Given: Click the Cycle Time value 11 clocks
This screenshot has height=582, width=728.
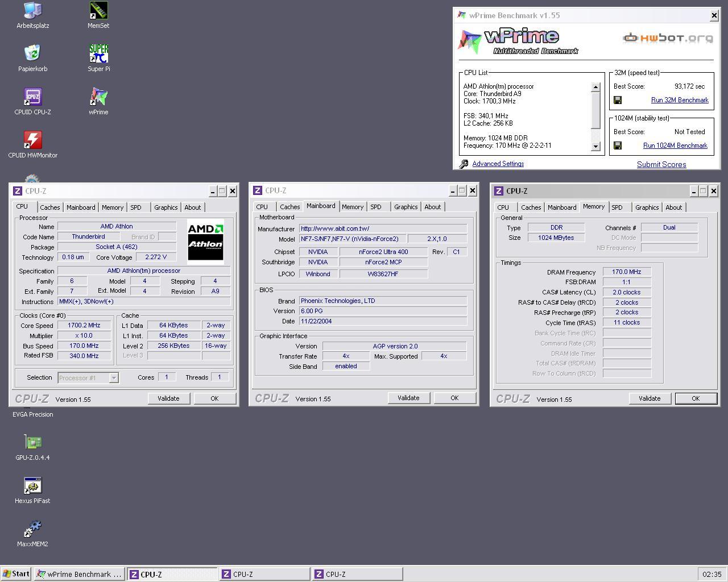Looking at the screenshot, I should tap(627, 323).
